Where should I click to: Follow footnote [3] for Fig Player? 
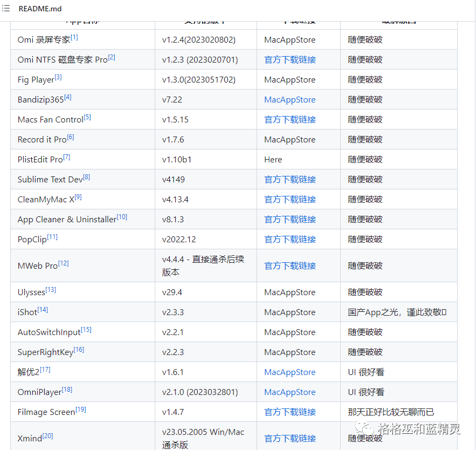tap(58, 77)
